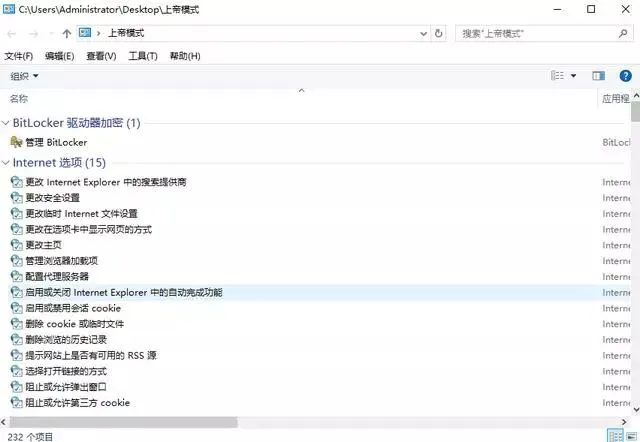Screen dimensions: 640x442
Task: Click icon of 更改安全设置 entry
Action: coord(16,198)
